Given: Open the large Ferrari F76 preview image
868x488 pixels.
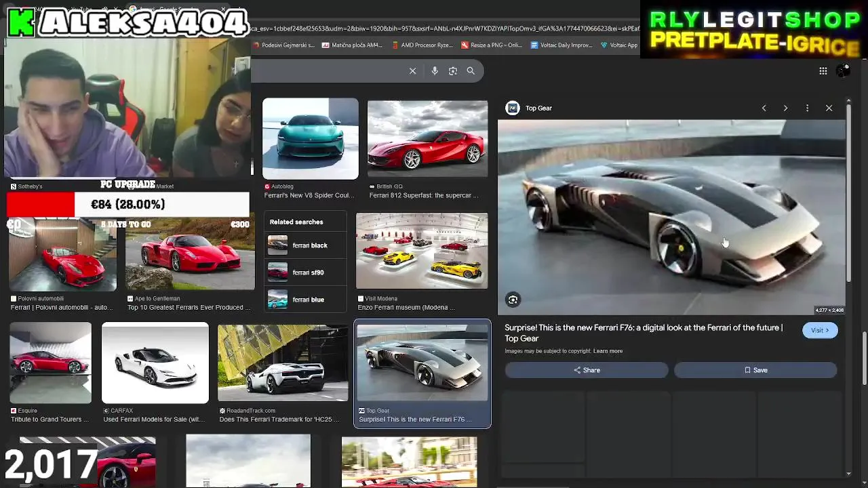Looking at the screenshot, I should [x=671, y=217].
